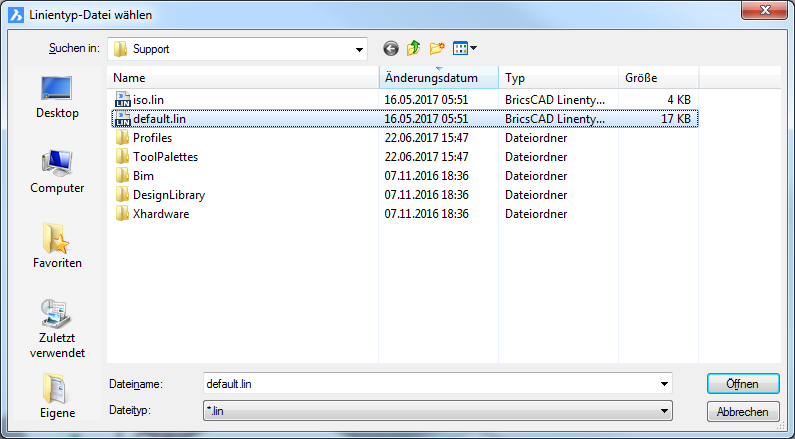Click the Abbrechen button

pyautogui.click(x=742, y=412)
